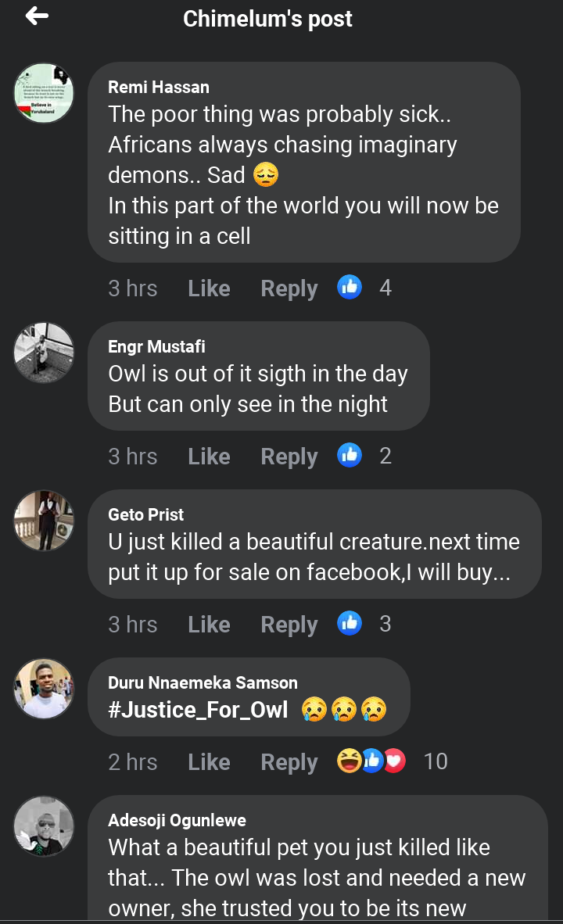The height and width of the screenshot is (924, 563).
Task: View reaction icons on Justice_For_Owl comment
Action: pyautogui.click(x=371, y=761)
